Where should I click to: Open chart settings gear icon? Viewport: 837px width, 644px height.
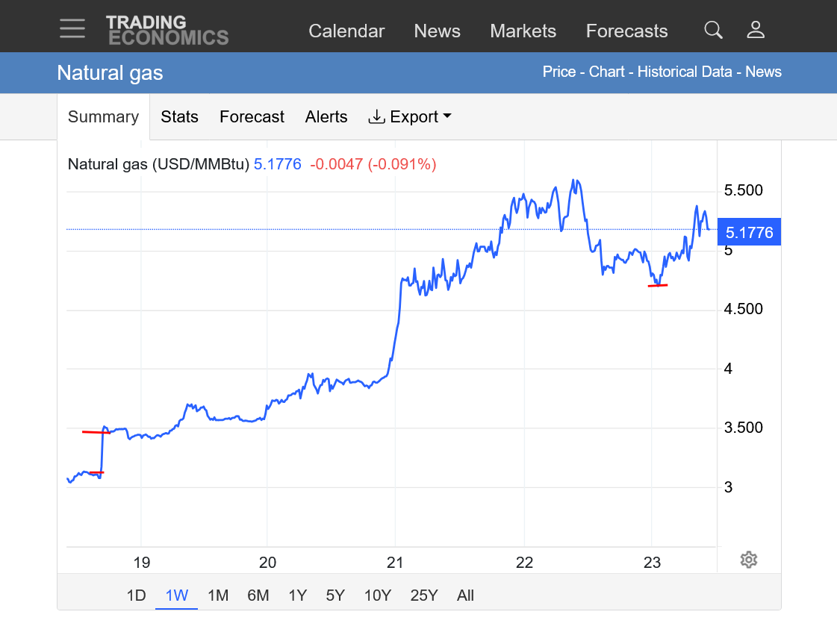(x=749, y=560)
